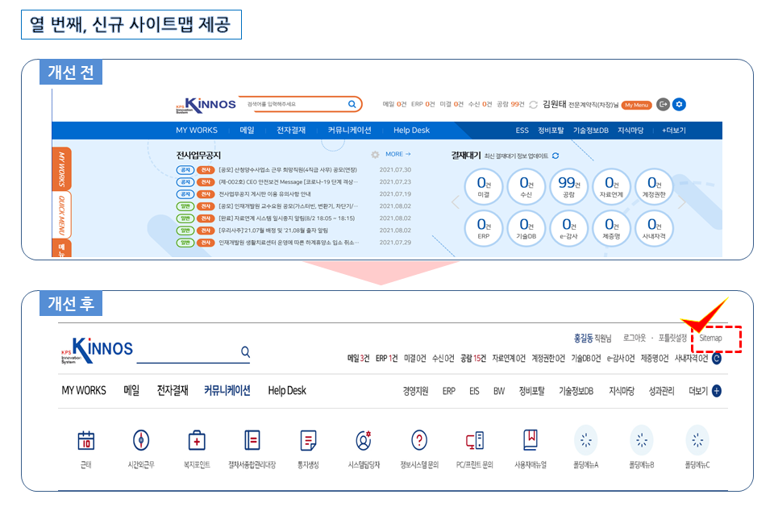This screenshot has height=532, width=774.
Task: Select 정비포탈 in the new menu bar
Action: pyautogui.click(x=531, y=391)
